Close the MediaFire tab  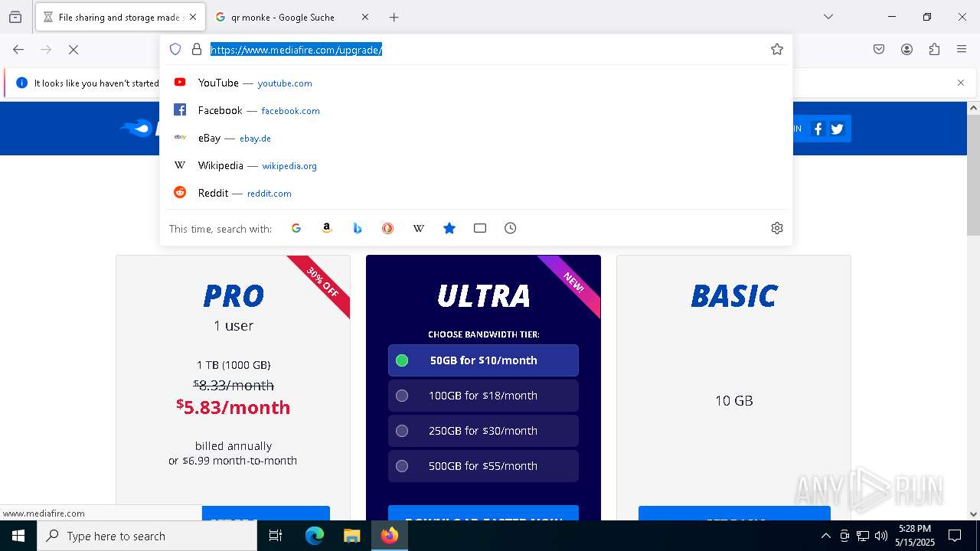coord(192,17)
